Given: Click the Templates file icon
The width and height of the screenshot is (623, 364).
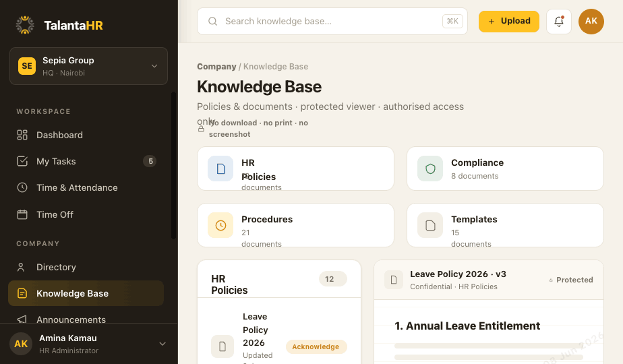Looking at the screenshot, I should click(430, 225).
